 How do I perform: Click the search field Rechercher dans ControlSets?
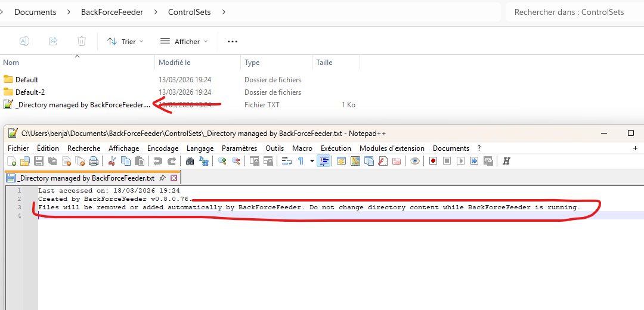pos(572,12)
